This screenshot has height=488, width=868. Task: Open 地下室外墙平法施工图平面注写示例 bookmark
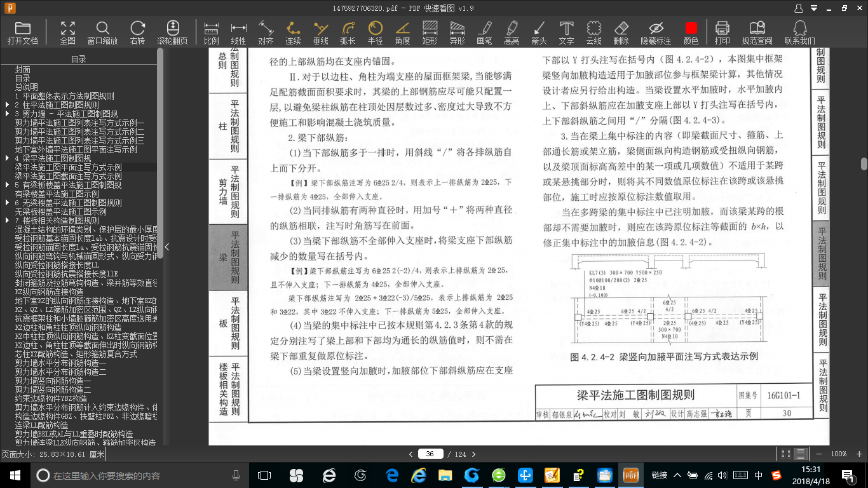pos(76,149)
